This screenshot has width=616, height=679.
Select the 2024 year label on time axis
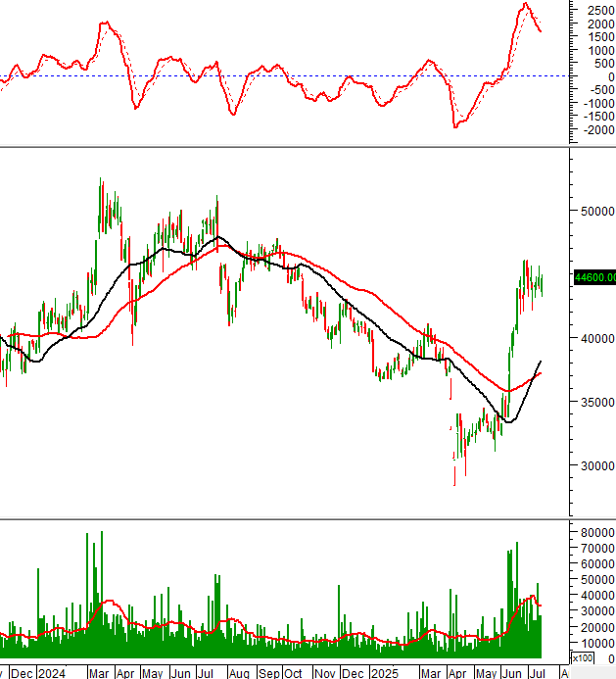tap(53, 673)
